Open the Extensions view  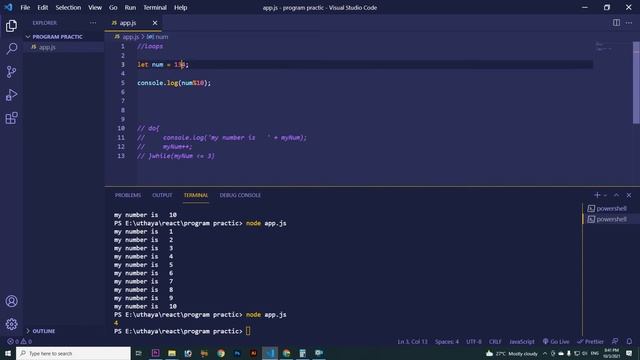(11, 118)
